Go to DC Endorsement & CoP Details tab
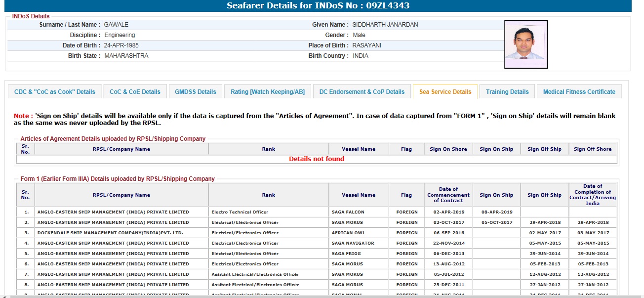This screenshot has width=644, height=298. coord(362,92)
